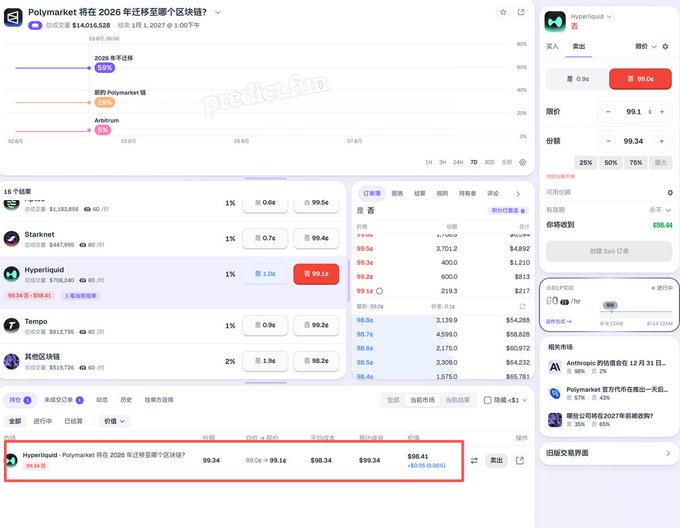Screen dimensions: 680x528
Task: Open order settings gear next to 限价
Action: pyautogui.click(x=665, y=46)
